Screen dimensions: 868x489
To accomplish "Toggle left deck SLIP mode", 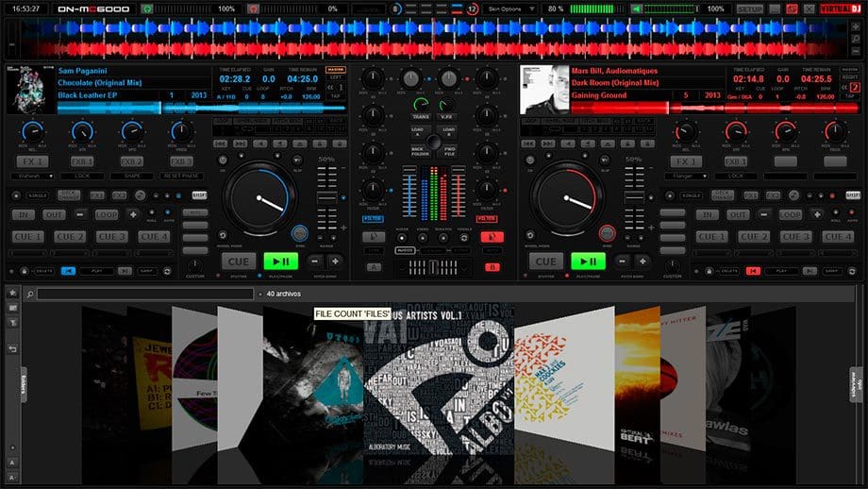I will 297,160.
